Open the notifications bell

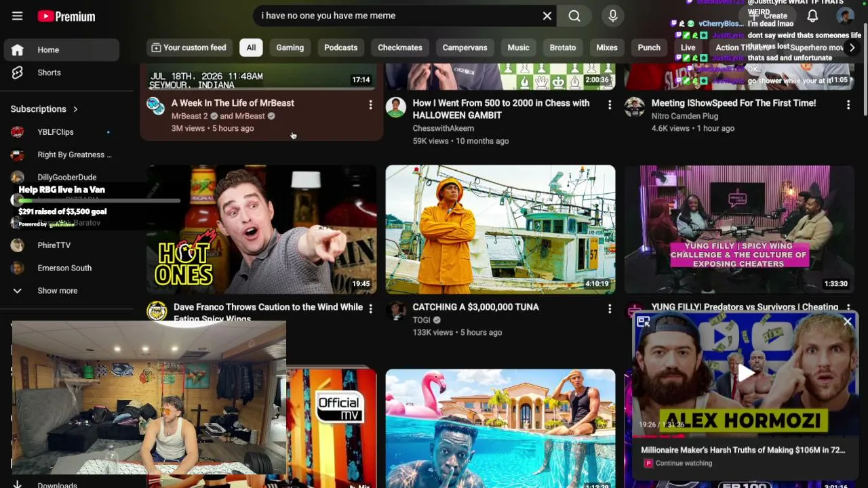(x=812, y=16)
